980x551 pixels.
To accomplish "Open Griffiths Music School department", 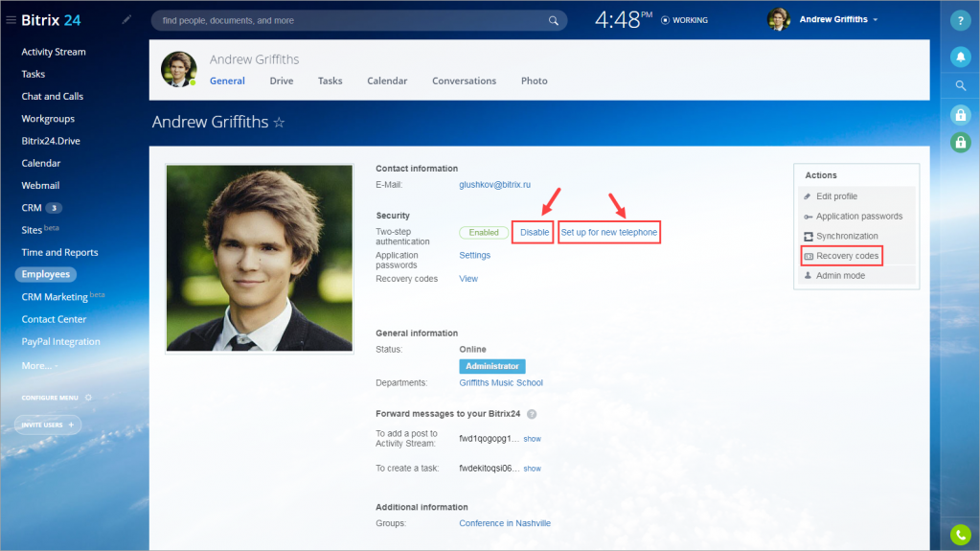I will click(501, 382).
